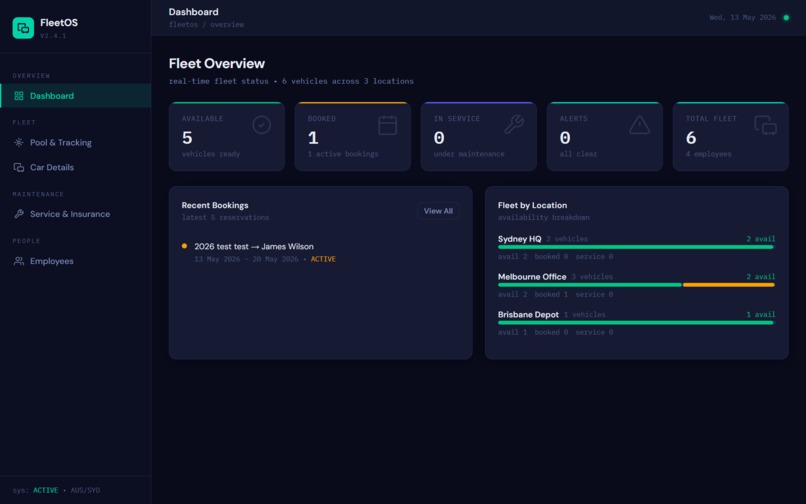This screenshot has height=504, width=806.
Task: Click the Dashboard grid icon in sidebar
Action: [x=19, y=96]
